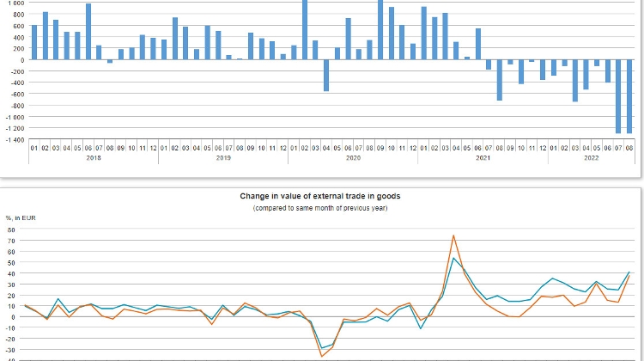644x361 pixels.
Task: Click the 2018 year label on the axis
Action: 94,158
